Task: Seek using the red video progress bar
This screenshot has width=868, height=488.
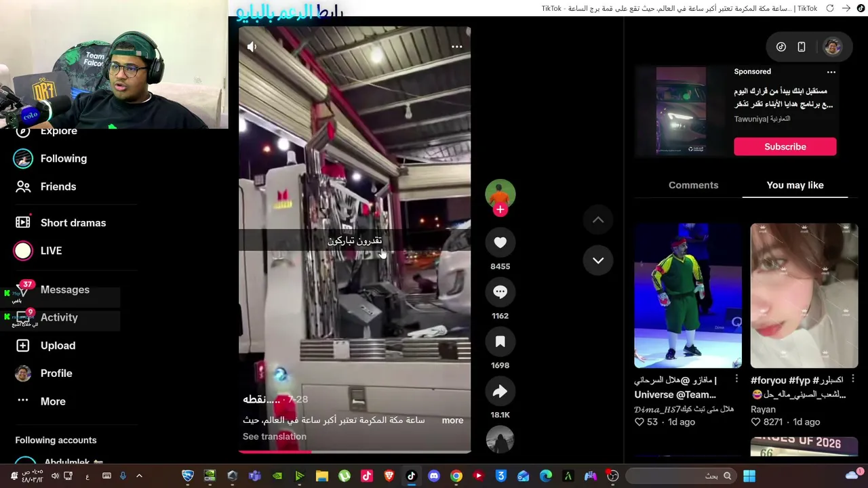Action: tap(354, 451)
